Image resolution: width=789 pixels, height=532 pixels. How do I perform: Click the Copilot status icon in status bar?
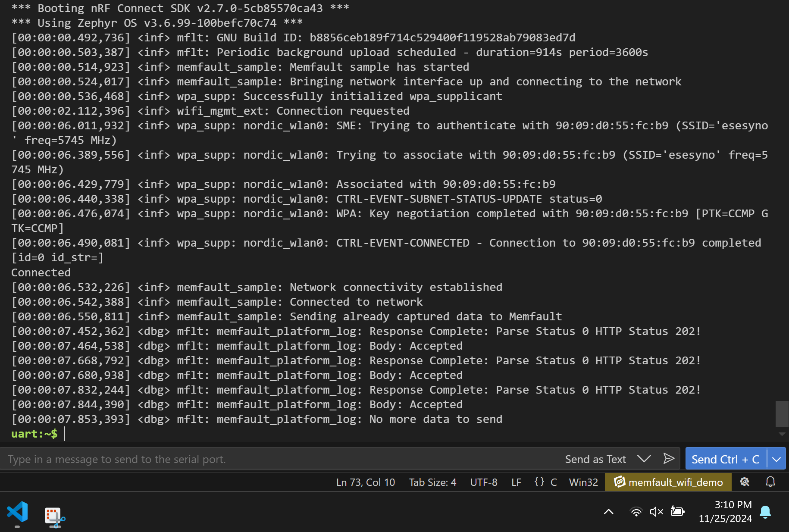[x=745, y=482]
